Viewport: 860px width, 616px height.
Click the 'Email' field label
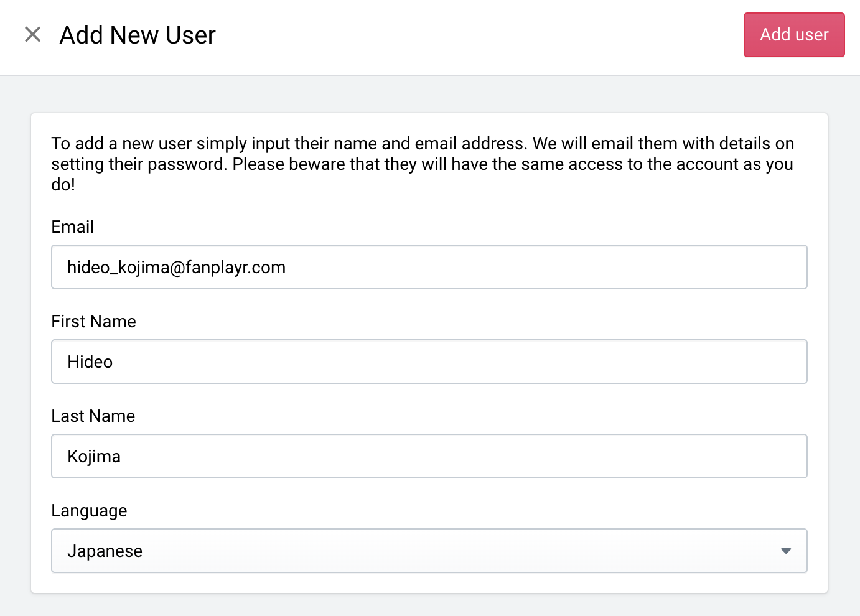point(72,227)
